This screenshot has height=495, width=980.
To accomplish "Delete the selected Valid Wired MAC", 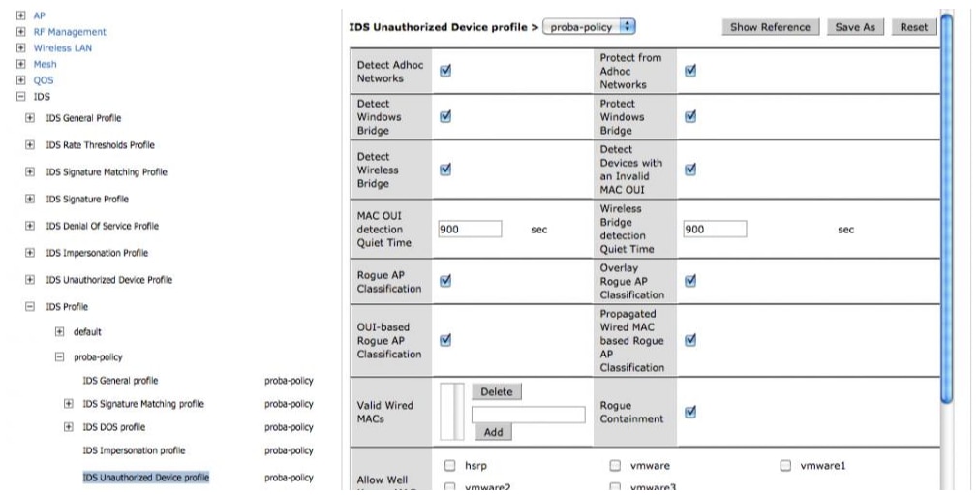I will pos(497,392).
